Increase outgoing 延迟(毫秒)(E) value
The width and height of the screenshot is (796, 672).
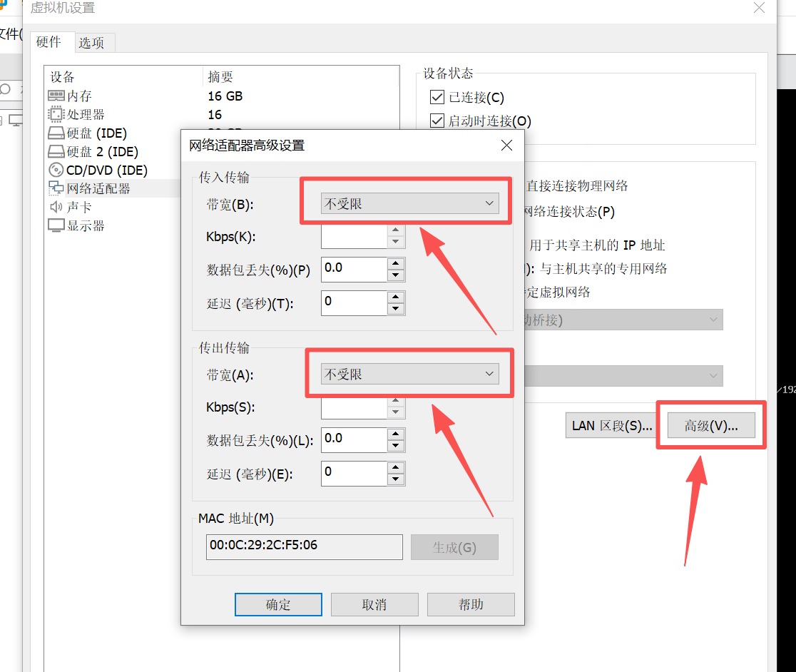395,467
